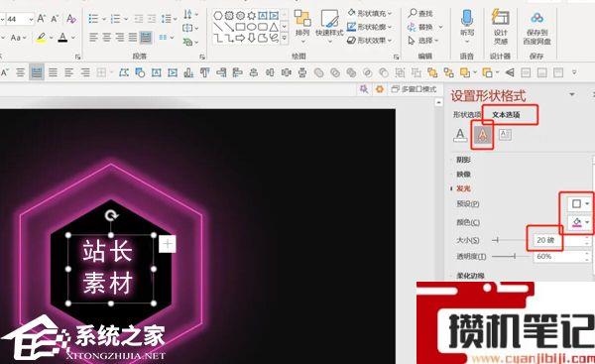Start Dictate (听写) microphone button

tap(467, 25)
